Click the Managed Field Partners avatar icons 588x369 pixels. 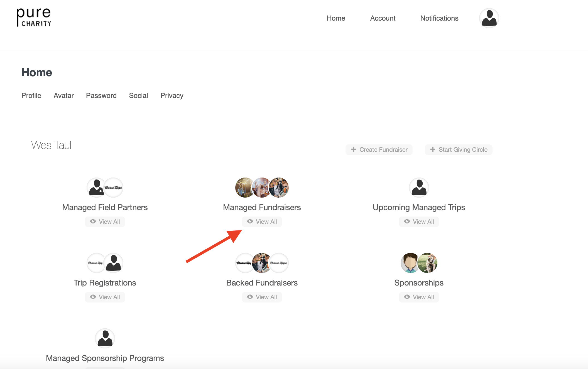click(105, 188)
